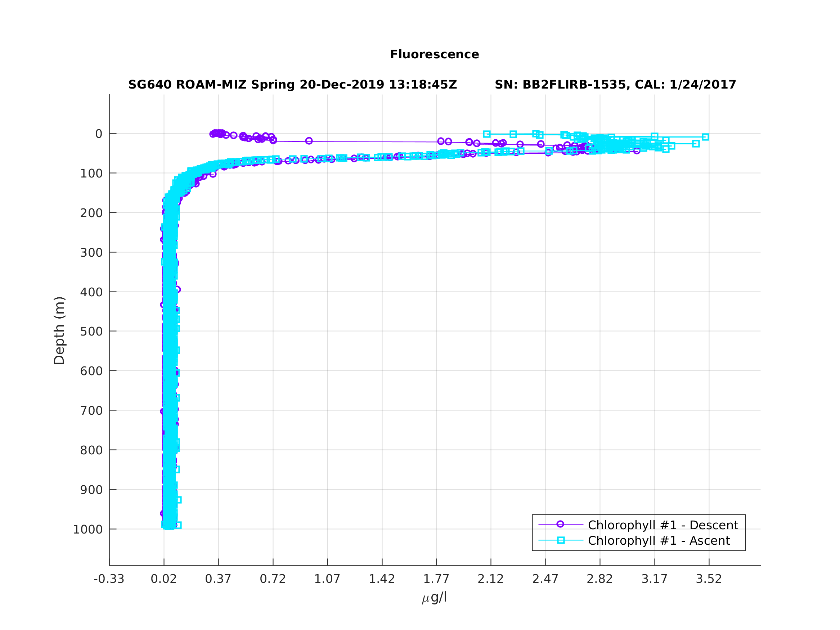Image resolution: width=840 pixels, height=630 pixels.
Task: Click the isolated purple descent point near 0.95 µg/l
Action: (309, 141)
